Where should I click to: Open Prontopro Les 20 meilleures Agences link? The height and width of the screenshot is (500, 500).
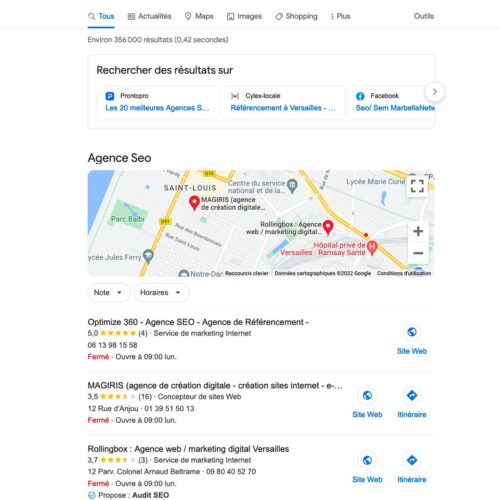pyautogui.click(x=157, y=108)
